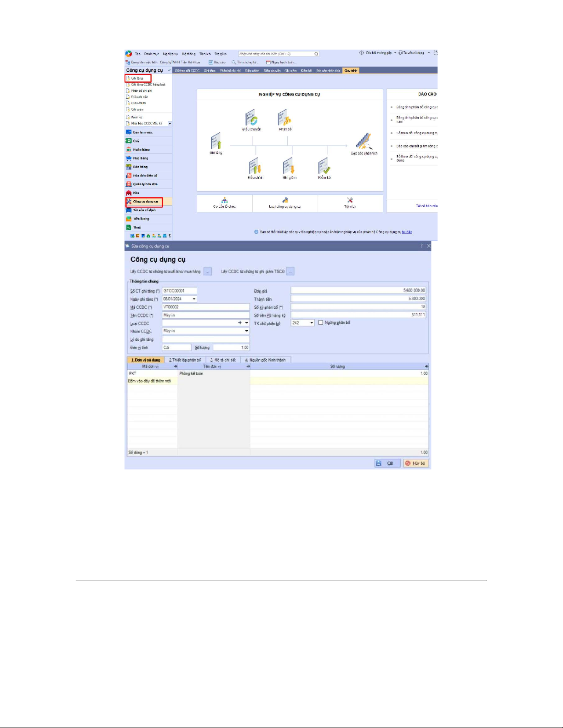Open Tài sản cố định in sidebar
563x728 pixels.
point(144,210)
